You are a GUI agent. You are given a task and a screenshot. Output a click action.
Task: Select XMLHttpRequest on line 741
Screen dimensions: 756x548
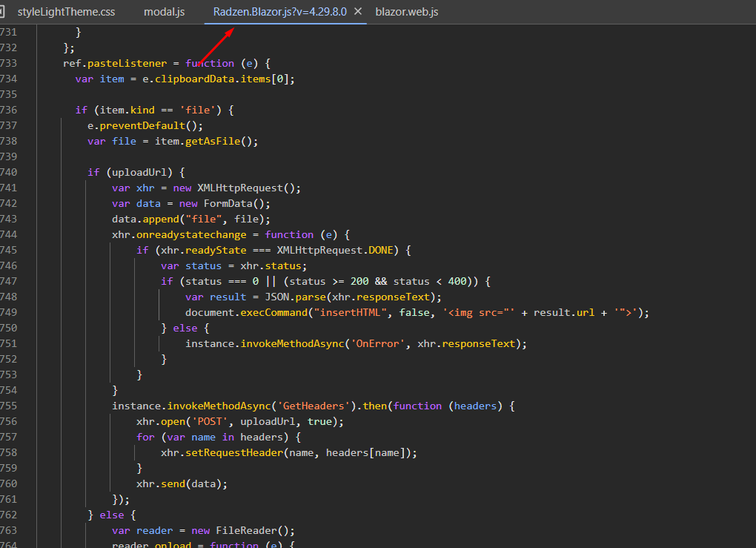pos(251,188)
